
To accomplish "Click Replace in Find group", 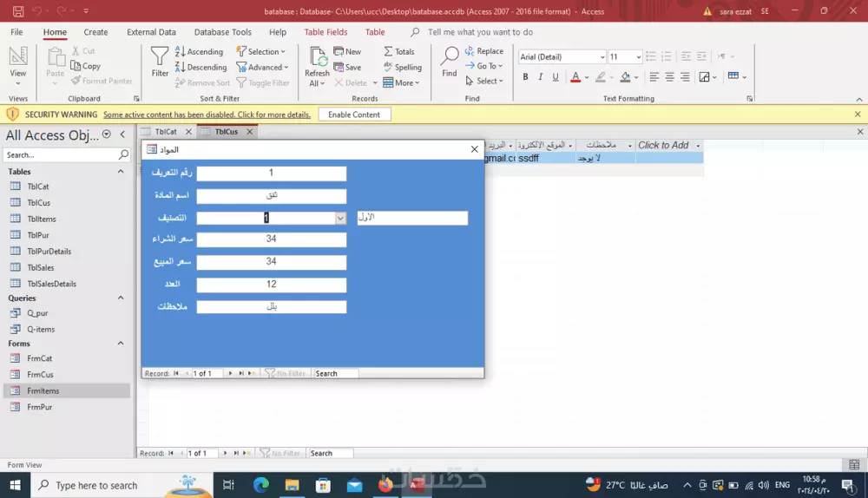I will [483, 51].
